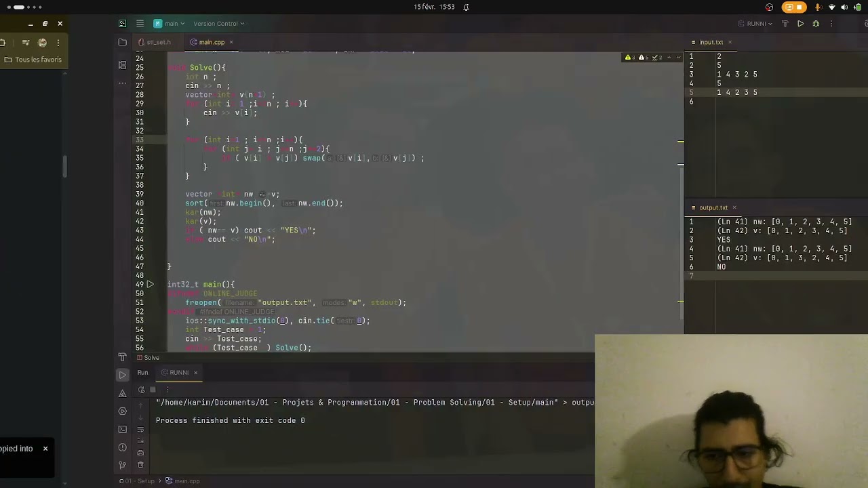The height and width of the screenshot is (488, 868).
Task: Open the Problems tool window icon
Action: point(122,447)
